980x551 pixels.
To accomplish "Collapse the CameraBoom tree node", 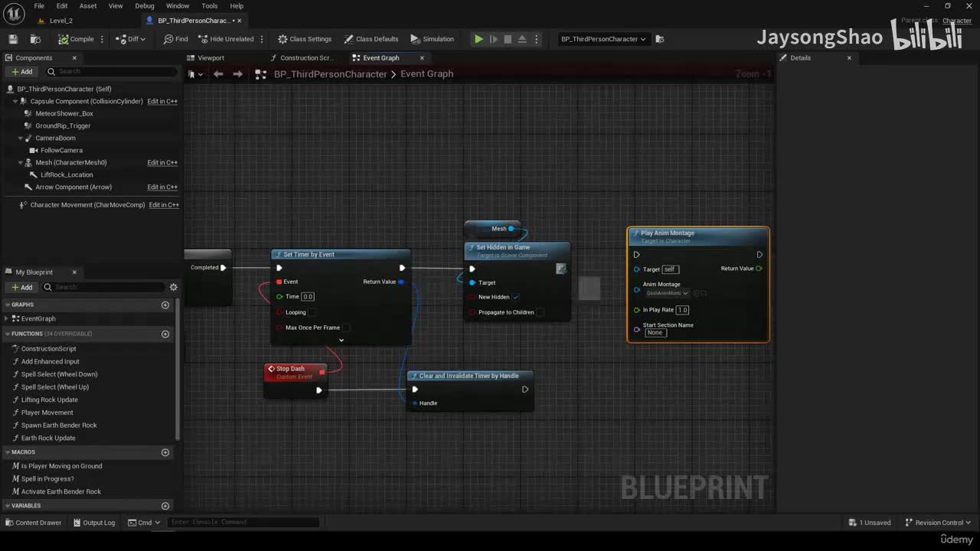I will (x=20, y=138).
